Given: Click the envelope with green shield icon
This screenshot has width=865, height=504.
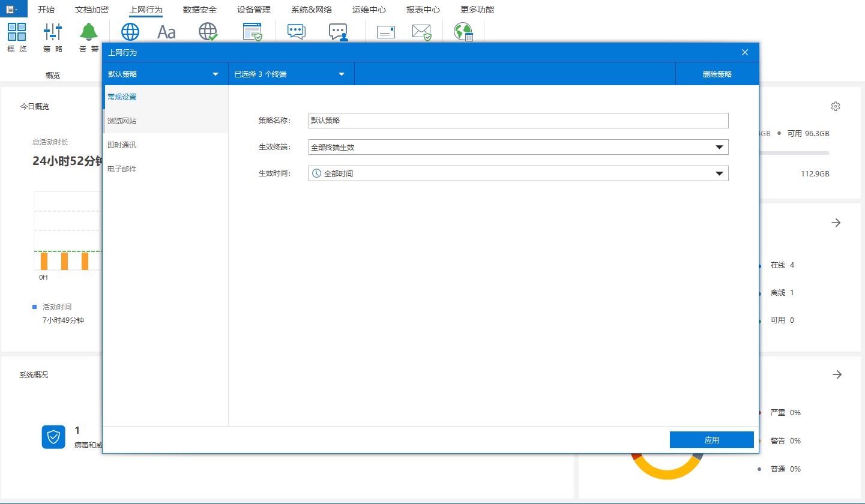Looking at the screenshot, I should pyautogui.click(x=422, y=32).
